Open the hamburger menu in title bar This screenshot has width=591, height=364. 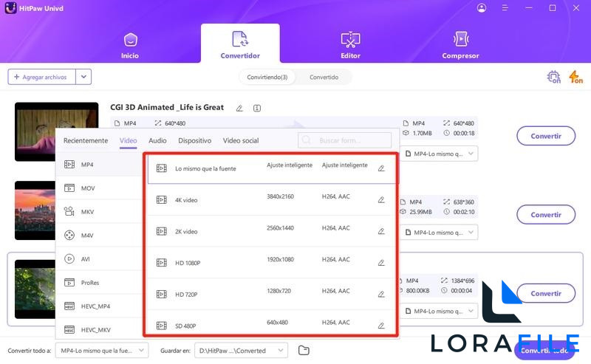tap(505, 8)
